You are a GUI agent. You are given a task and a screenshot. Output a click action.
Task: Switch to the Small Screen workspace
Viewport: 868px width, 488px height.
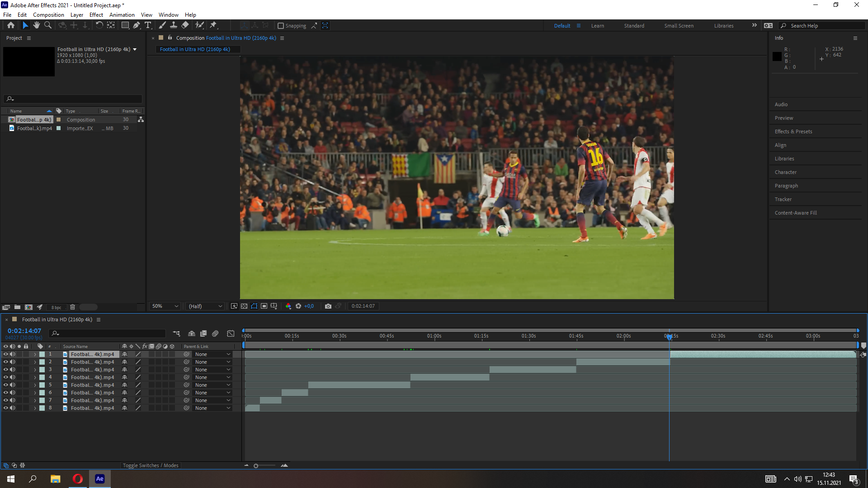point(679,26)
